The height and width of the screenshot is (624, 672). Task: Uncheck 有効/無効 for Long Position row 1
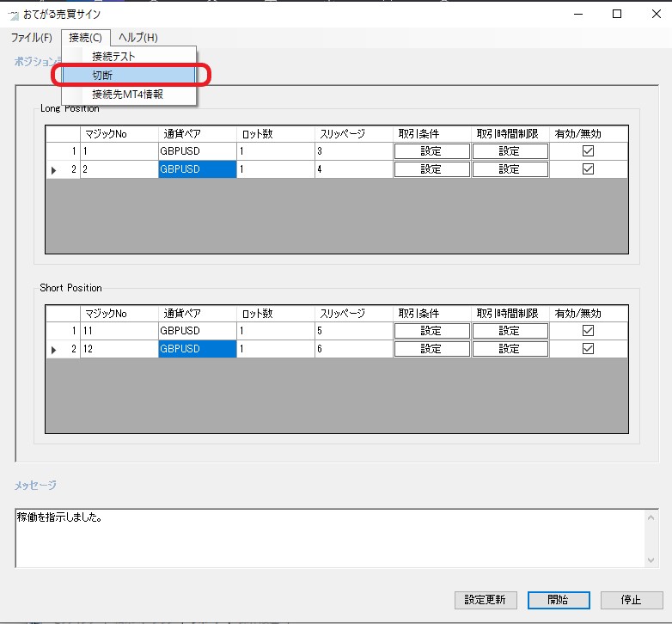(588, 151)
